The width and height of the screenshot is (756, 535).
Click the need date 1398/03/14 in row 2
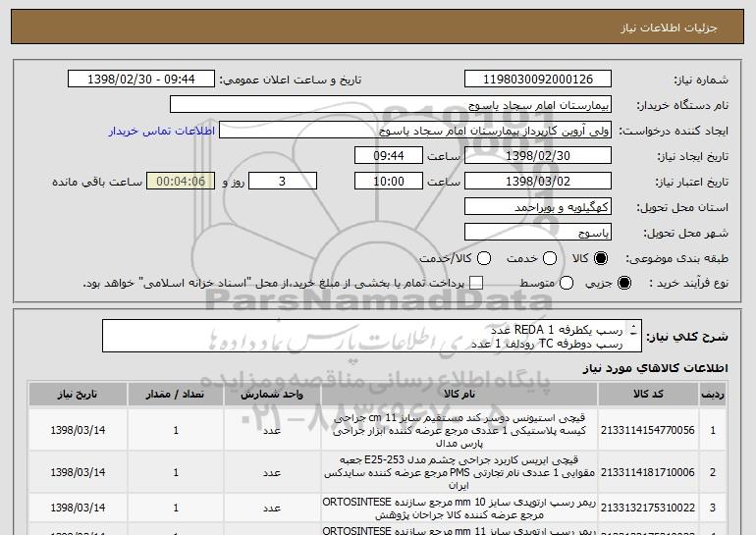point(78,472)
